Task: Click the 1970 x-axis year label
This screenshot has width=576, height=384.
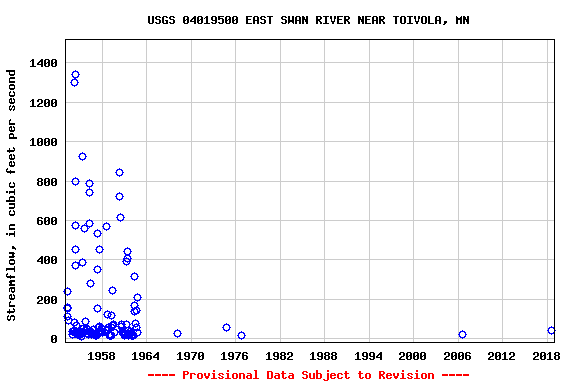Action: (190, 356)
